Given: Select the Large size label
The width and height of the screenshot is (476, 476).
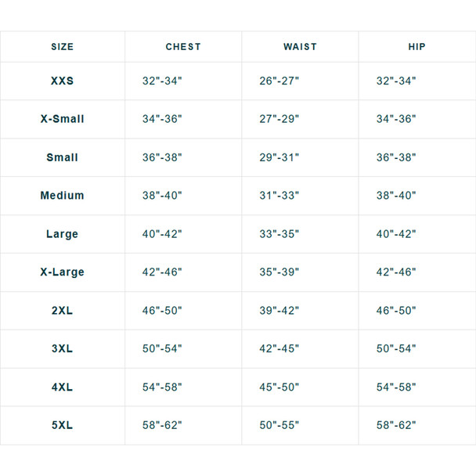Looking at the screenshot, I should (62, 234).
